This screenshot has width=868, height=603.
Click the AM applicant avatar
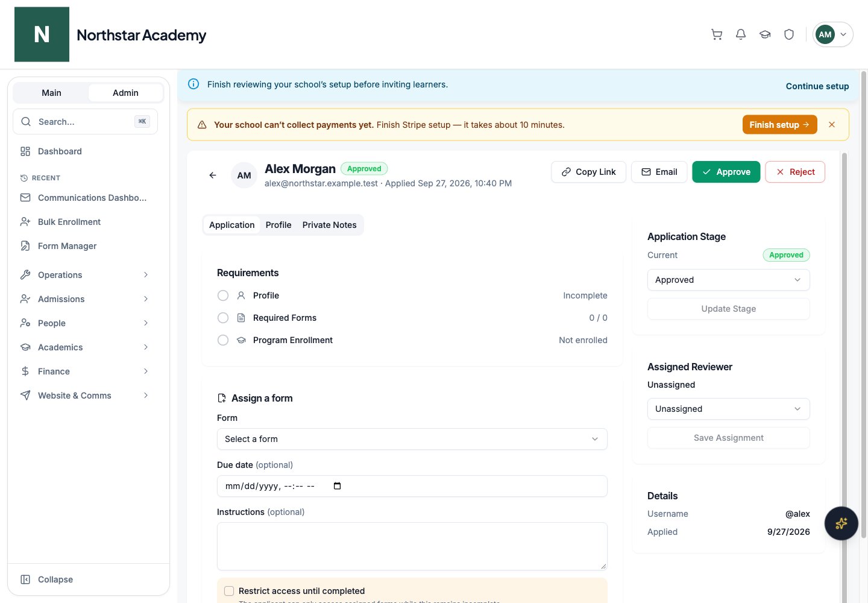pyautogui.click(x=244, y=175)
